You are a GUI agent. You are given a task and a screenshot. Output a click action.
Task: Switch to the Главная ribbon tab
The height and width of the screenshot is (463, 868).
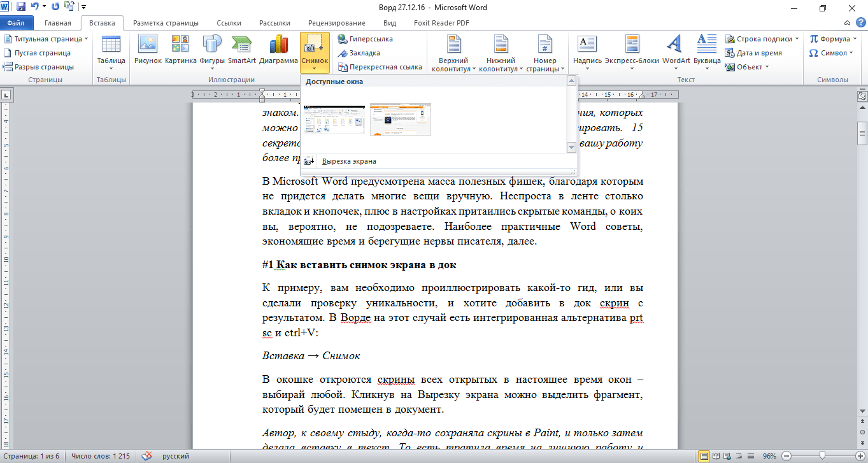click(58, 23)
